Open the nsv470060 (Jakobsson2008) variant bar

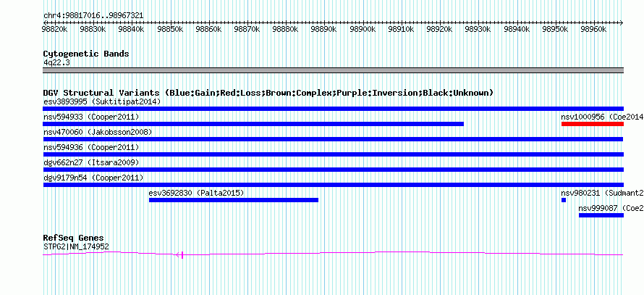pyautogui.click(x=333, y=139)
